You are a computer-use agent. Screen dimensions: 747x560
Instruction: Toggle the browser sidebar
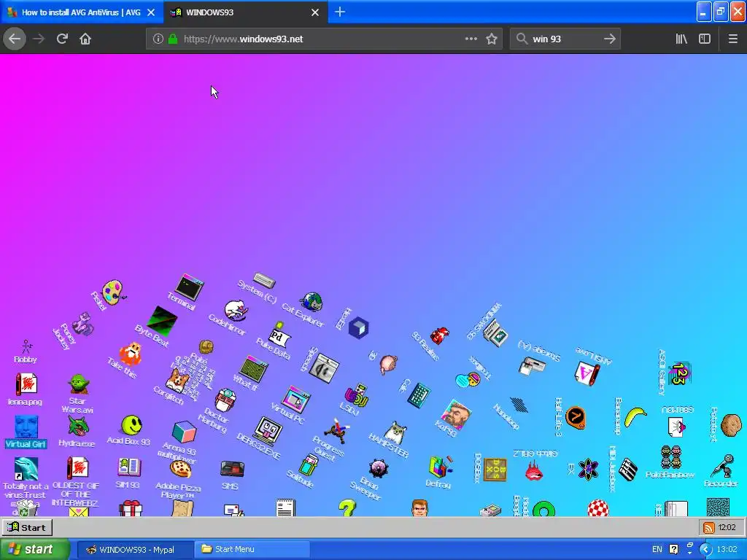(705, 39)
